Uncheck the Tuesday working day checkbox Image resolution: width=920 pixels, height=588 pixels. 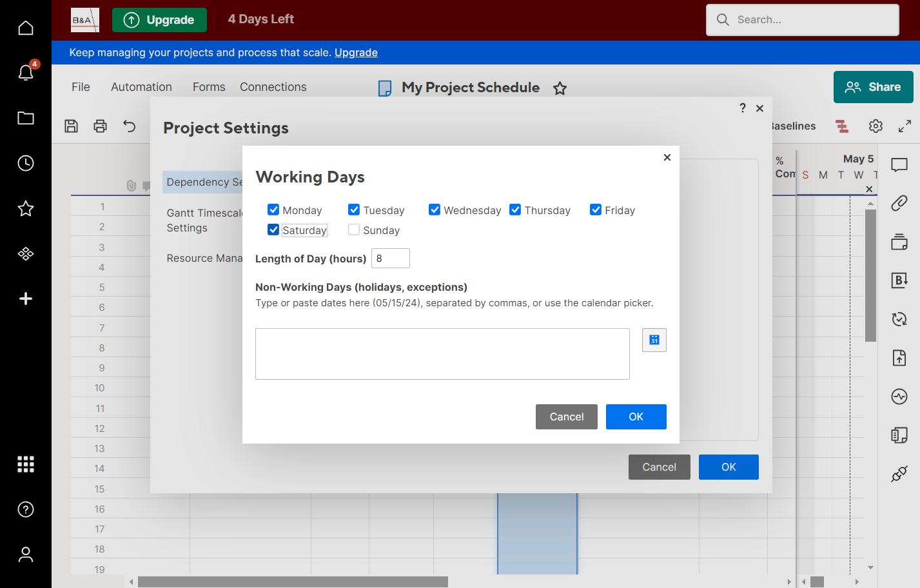pos(354,210)
